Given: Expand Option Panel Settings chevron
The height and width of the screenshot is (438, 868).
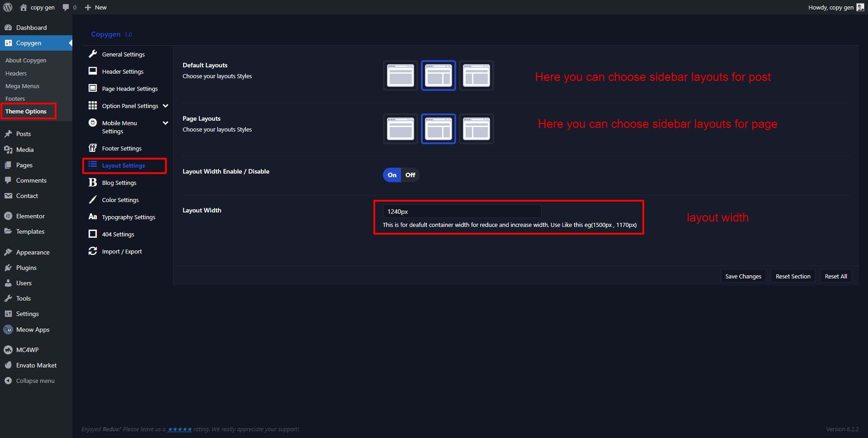Looking at the screenshot, I should tap(165, 106).
